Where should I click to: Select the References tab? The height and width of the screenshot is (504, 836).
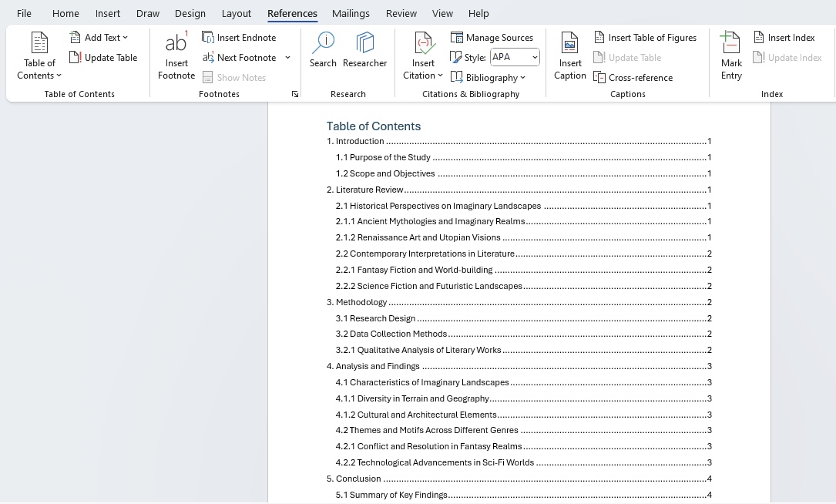(x=292, y=13)
